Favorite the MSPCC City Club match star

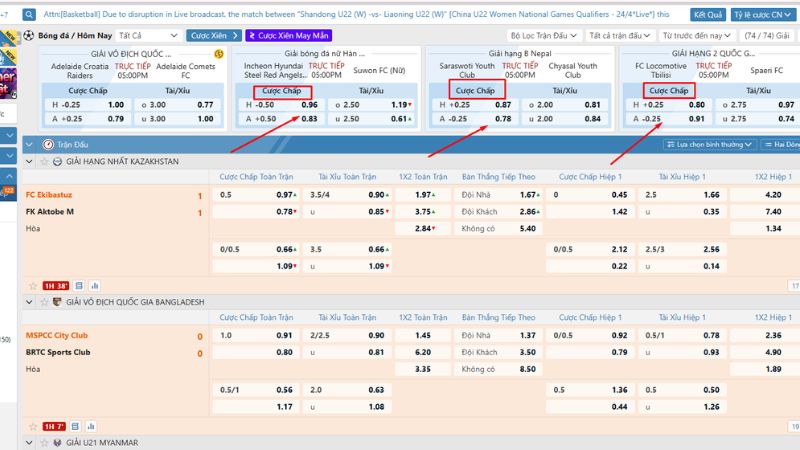click(x=32, y=427)
